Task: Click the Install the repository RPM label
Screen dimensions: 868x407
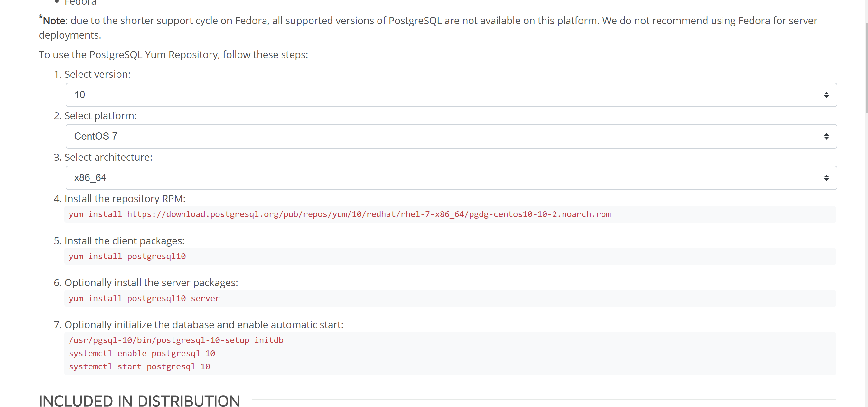Action: pos(125,199)
